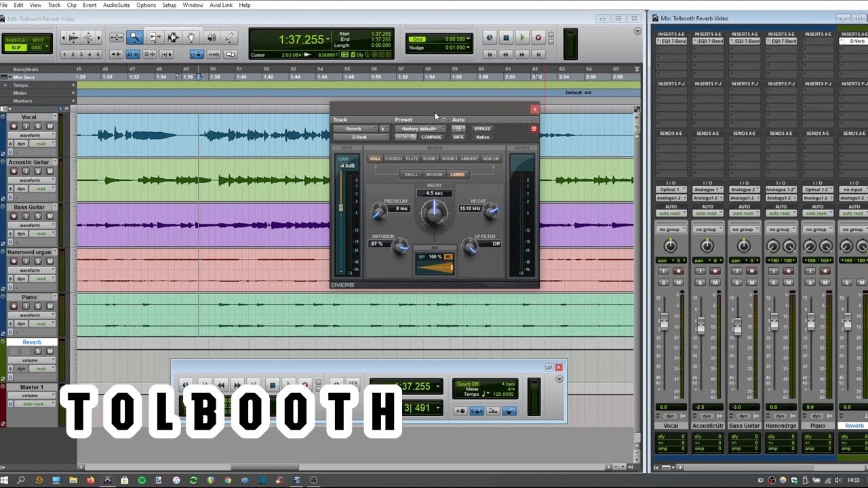868x488 pixels.
Task: Open Firefox from the Windows taskbar
Action: point(90,481)
